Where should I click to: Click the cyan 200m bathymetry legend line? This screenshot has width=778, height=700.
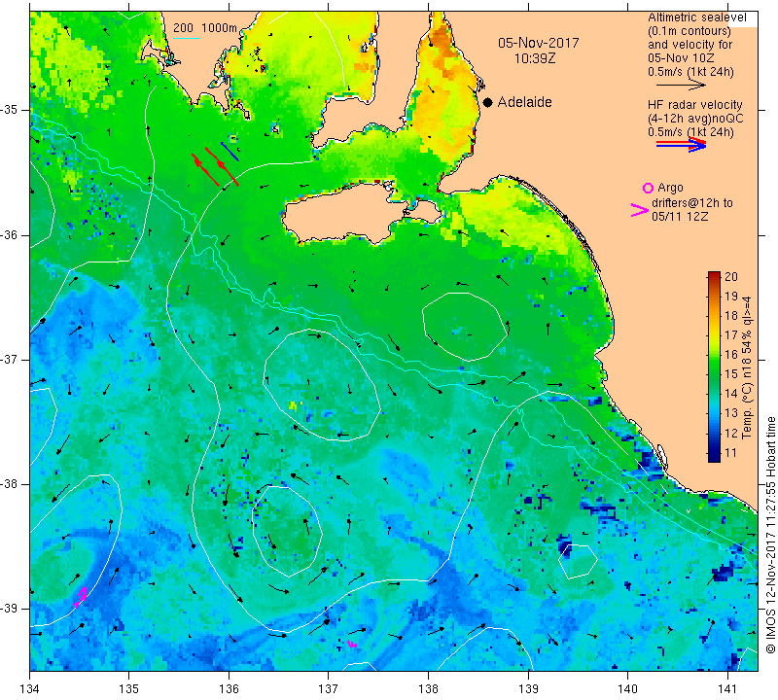[186, 38]
